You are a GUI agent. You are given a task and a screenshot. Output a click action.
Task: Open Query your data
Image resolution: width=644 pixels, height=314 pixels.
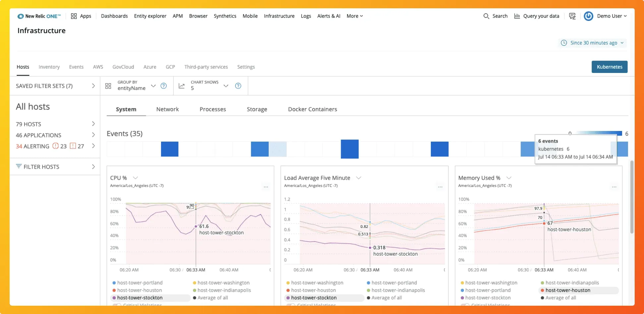click(x=537, y=16)
